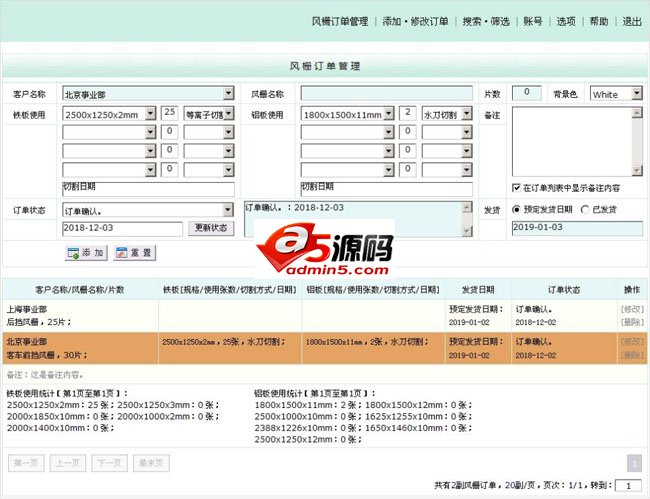Open 添加·修改订单 menu item

point(415,21)
